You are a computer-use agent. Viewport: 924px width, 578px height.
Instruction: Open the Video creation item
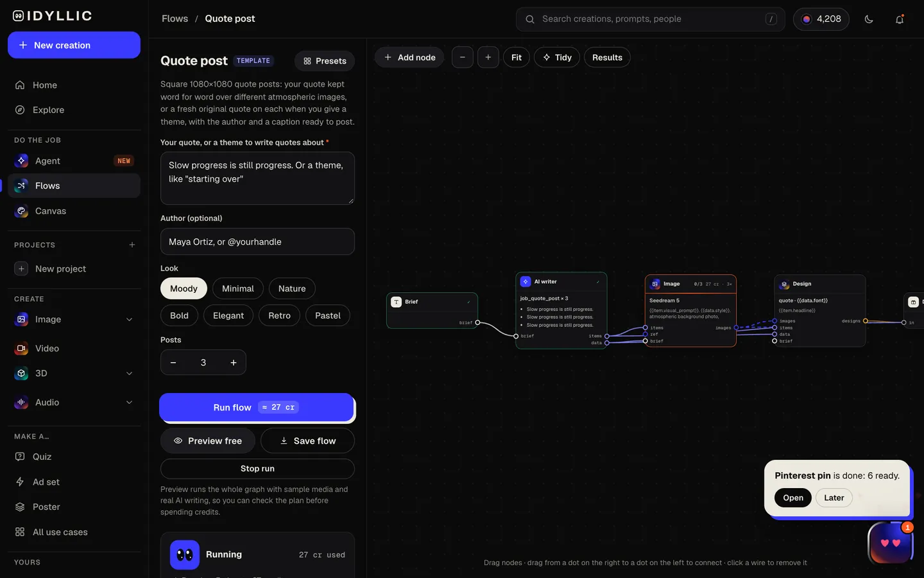click(74, 348)
